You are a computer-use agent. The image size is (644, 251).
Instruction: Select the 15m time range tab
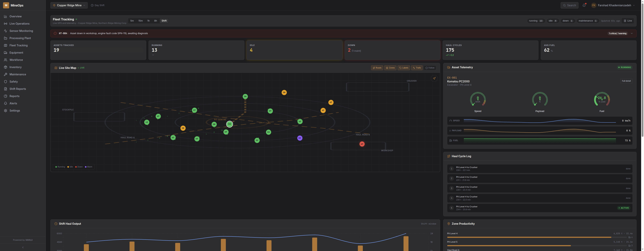tap(140, 21)
